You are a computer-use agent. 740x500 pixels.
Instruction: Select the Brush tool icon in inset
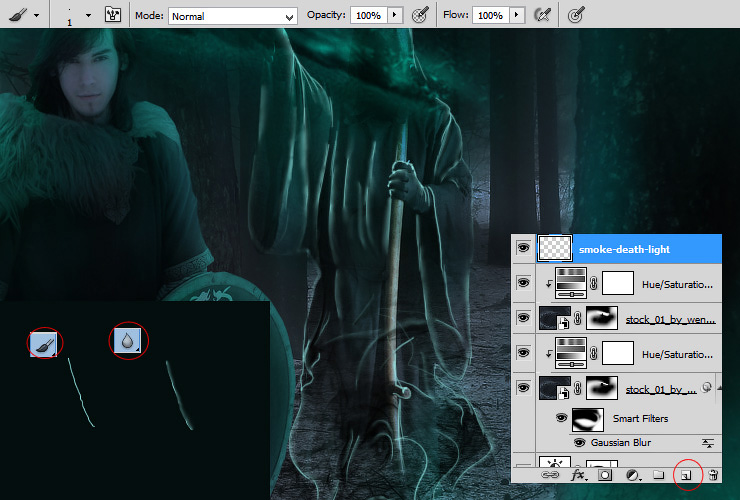pyautogui.click(x=43, y=343)
